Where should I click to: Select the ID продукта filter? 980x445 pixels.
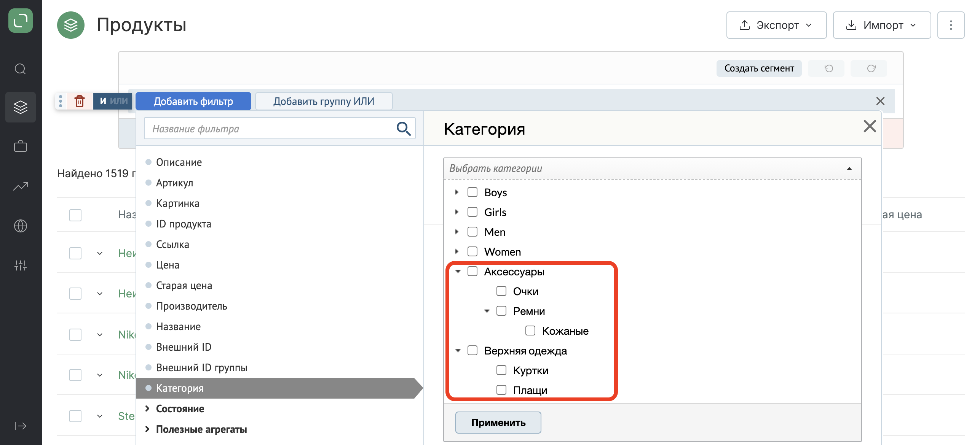click(184, 224)
